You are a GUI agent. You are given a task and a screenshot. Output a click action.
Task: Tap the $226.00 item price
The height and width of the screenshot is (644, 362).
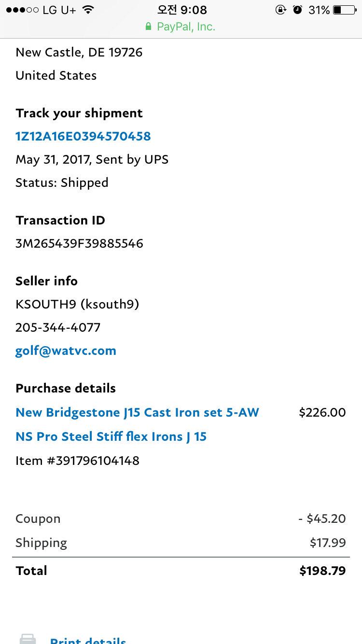(322, 412)
